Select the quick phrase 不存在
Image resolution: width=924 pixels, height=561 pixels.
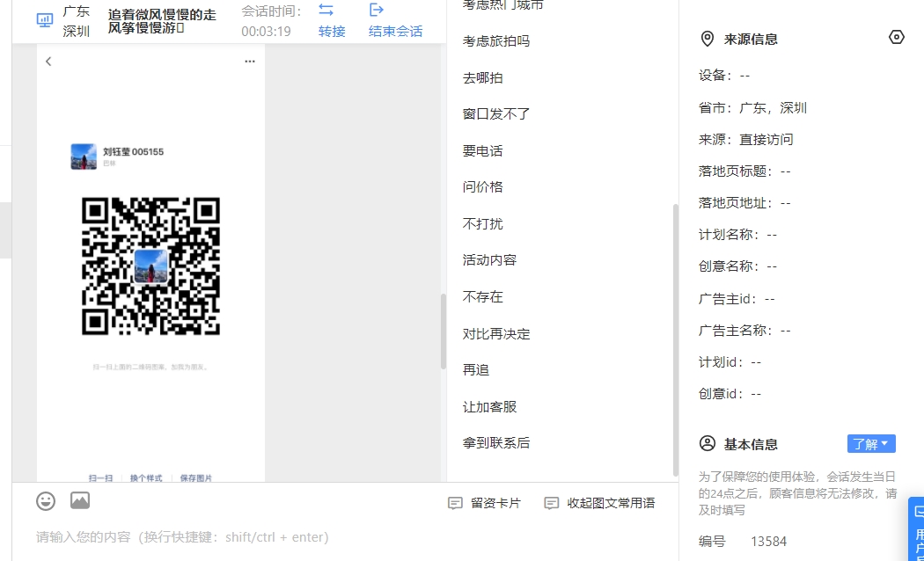point(482,296)
